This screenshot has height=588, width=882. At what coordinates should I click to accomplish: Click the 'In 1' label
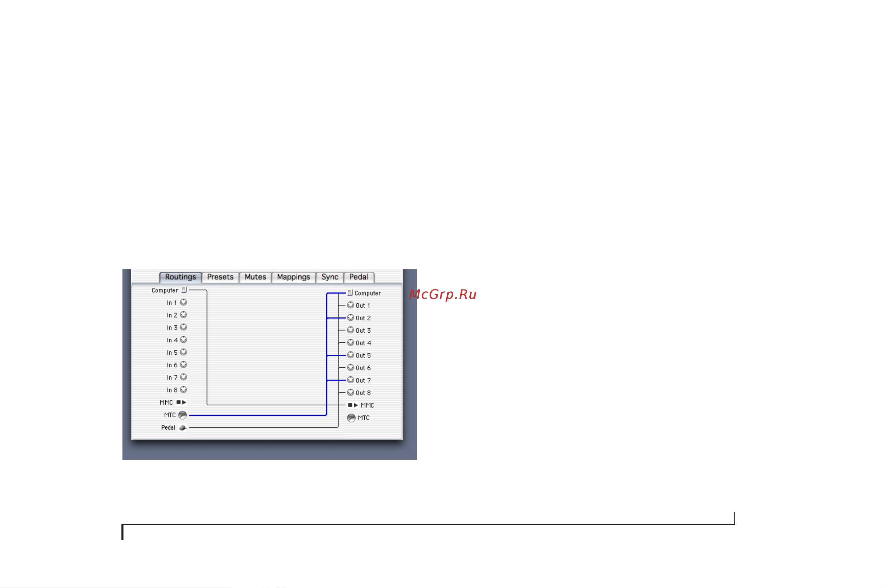click(x=171, y=303)
